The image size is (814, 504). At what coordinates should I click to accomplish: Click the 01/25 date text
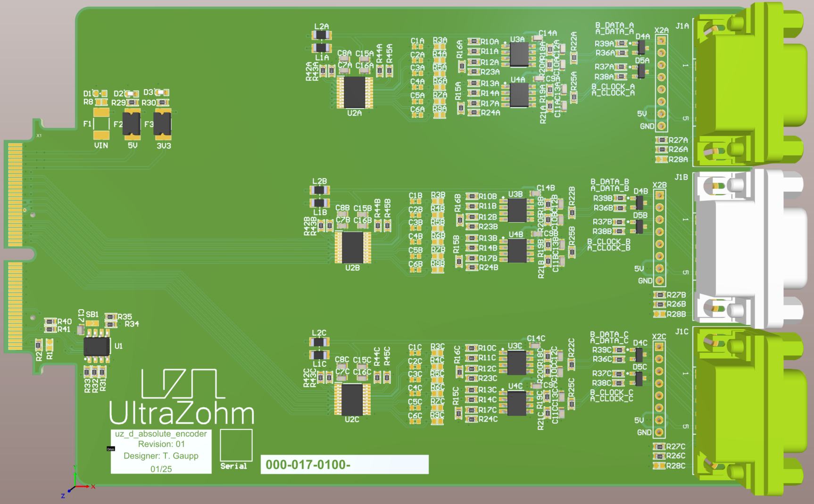[161, 469]
